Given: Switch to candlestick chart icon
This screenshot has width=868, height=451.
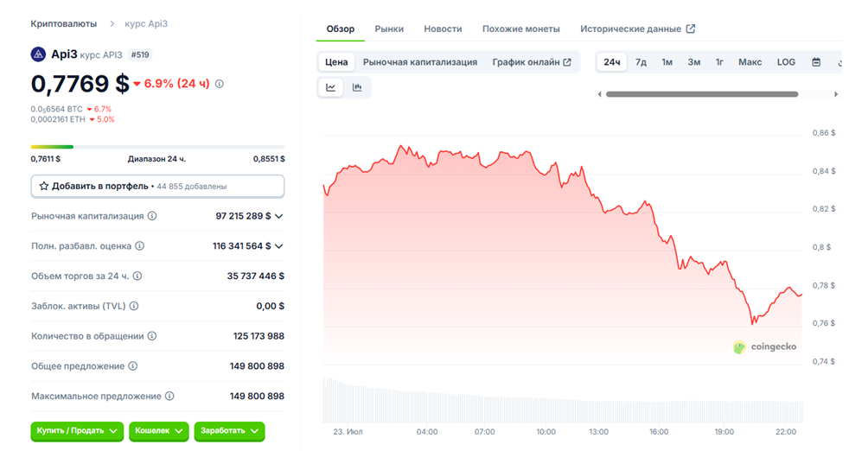Looking at the screenshot, I should (357, 87).
